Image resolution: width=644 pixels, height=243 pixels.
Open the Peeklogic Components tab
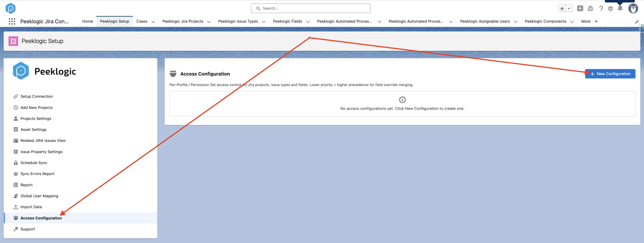click(x=545, y=21)
